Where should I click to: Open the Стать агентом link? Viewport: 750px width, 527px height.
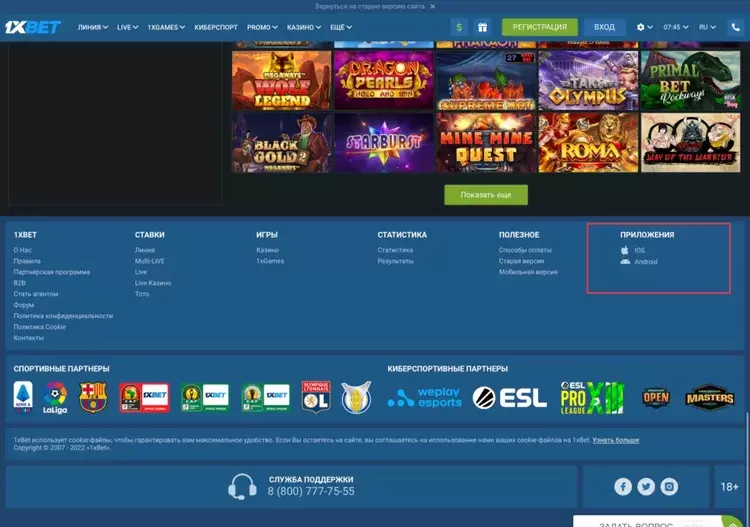pyautogui.click(x=36, y=294)
